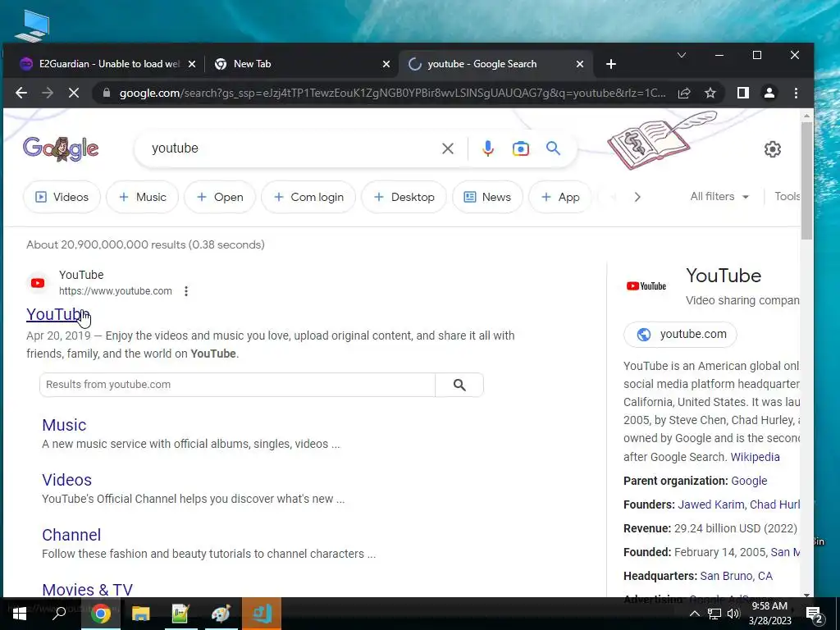Viewport: 840px width, 630px height.
Task: Click the Google search text field
Action: coord(290,148)
